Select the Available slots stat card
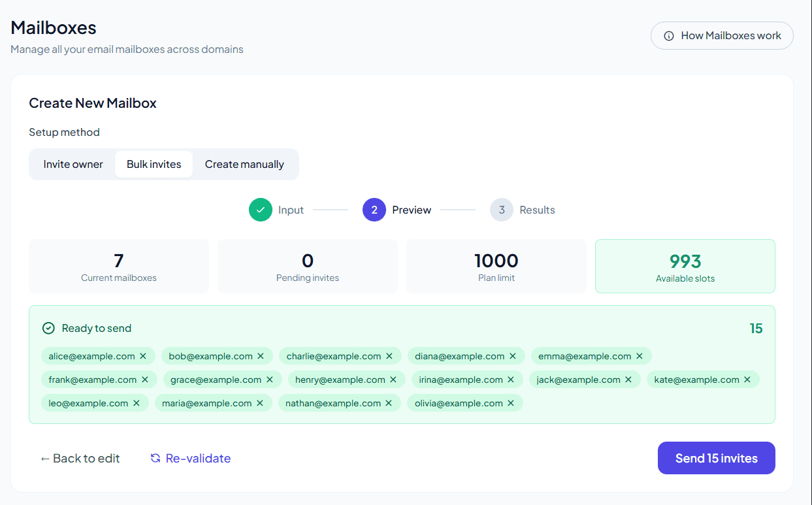 tap(685, 266)
